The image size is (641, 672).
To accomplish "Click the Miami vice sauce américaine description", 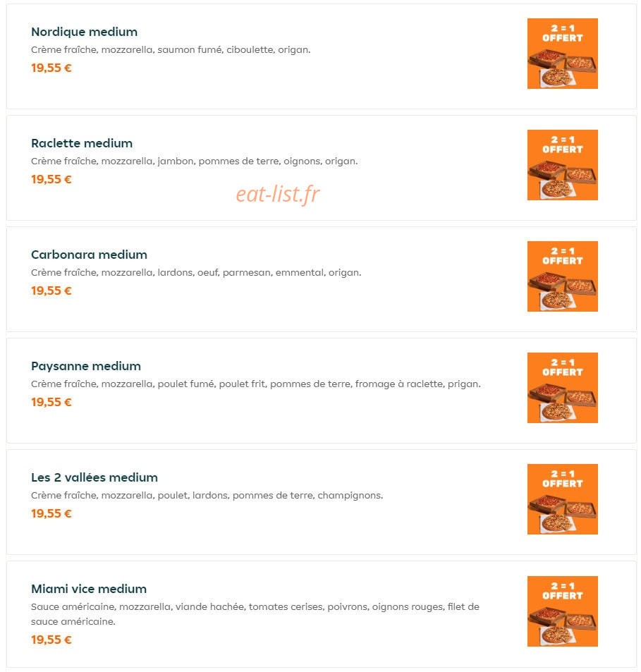I will click(255, 614).
